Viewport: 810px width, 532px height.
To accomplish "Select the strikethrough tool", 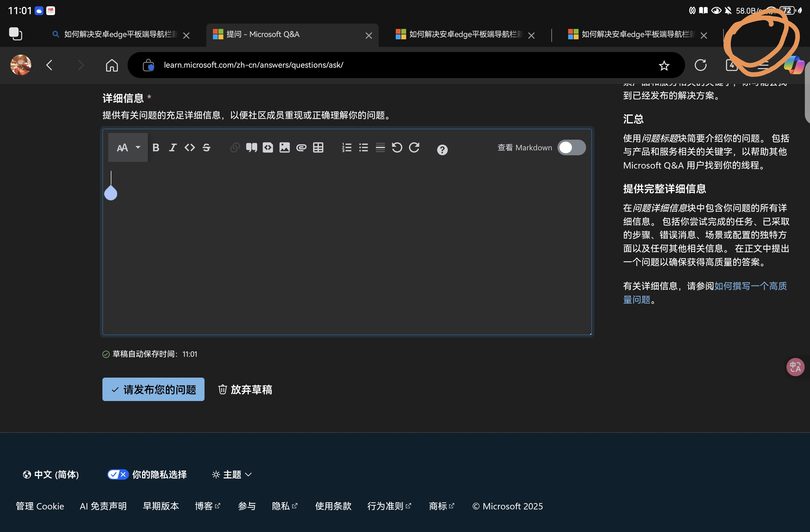I will click(x=206, y=148).
